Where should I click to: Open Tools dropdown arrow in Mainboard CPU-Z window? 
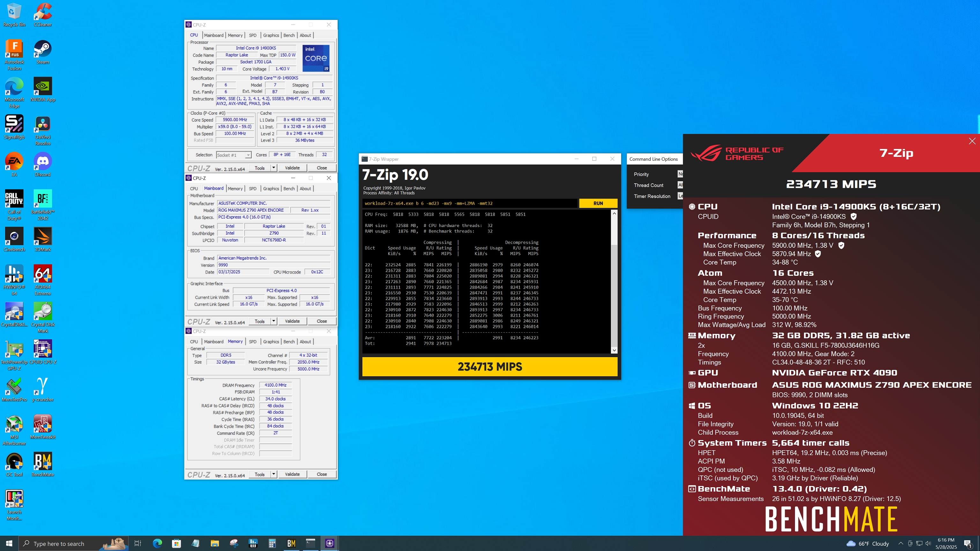coord(273,321)
